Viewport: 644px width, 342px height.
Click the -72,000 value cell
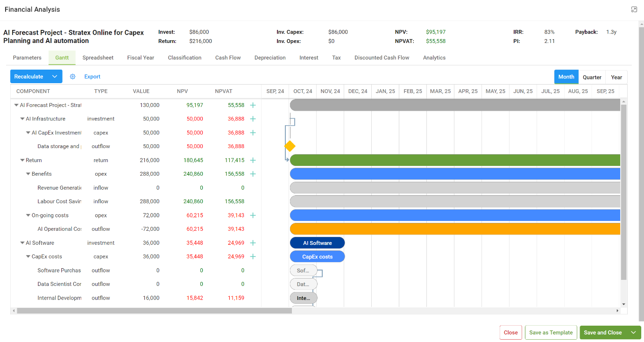point(149,229)
